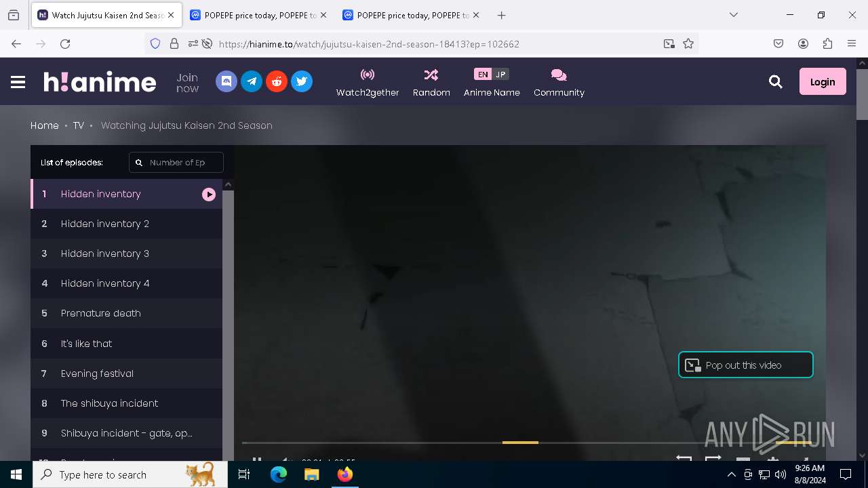This screenshot has height=488, width=868.
Task: Switch to the second POPEPE price tab
Action: click(410, 15)
